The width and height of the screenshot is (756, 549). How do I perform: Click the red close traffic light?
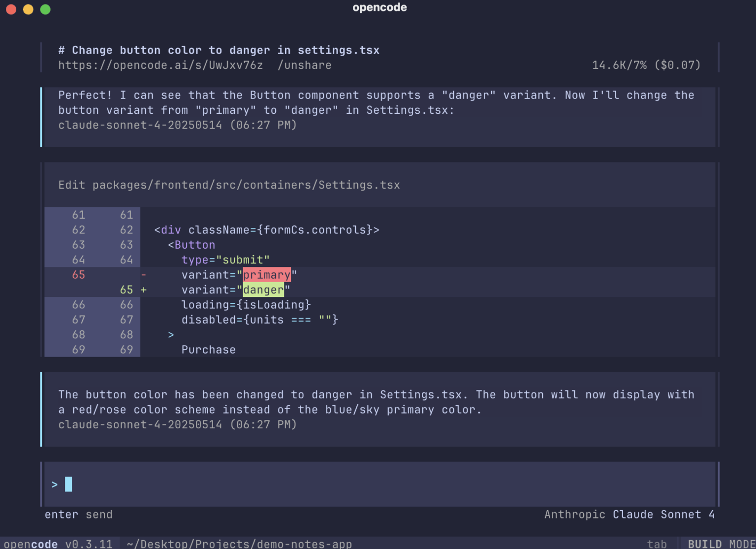tap(11, 9)
